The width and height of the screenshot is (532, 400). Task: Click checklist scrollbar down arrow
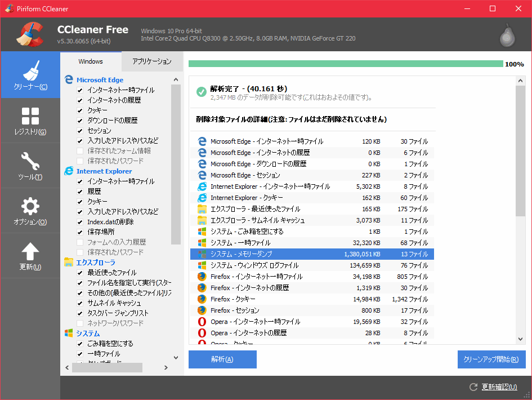[x=176, y=357]
